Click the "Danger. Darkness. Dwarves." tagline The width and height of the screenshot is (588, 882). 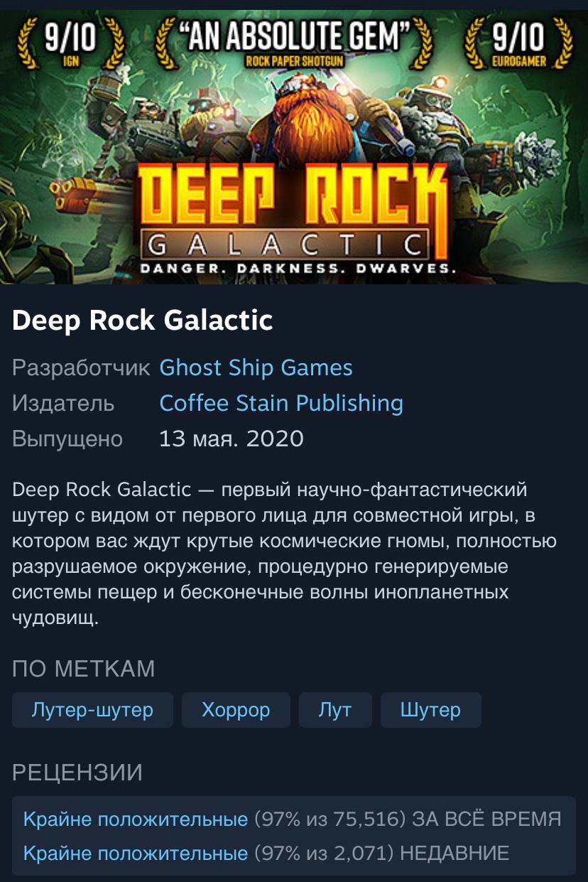[x=297, y=269]
